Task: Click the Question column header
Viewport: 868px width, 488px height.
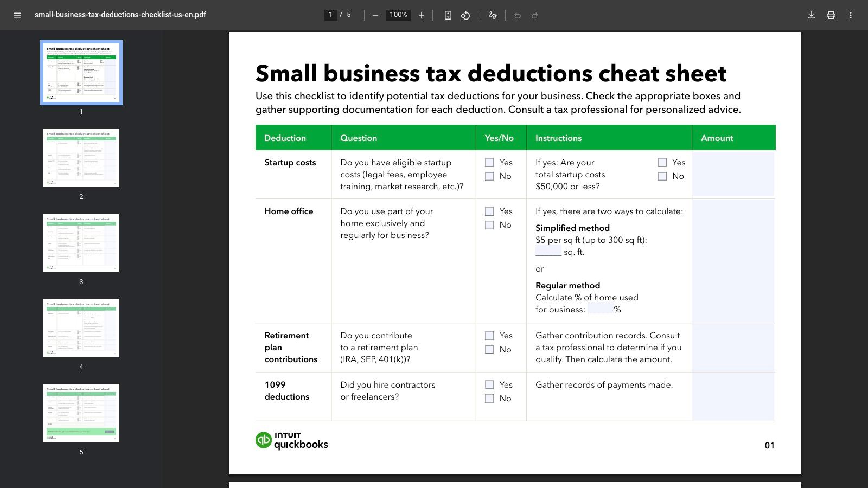Action: 359,138
